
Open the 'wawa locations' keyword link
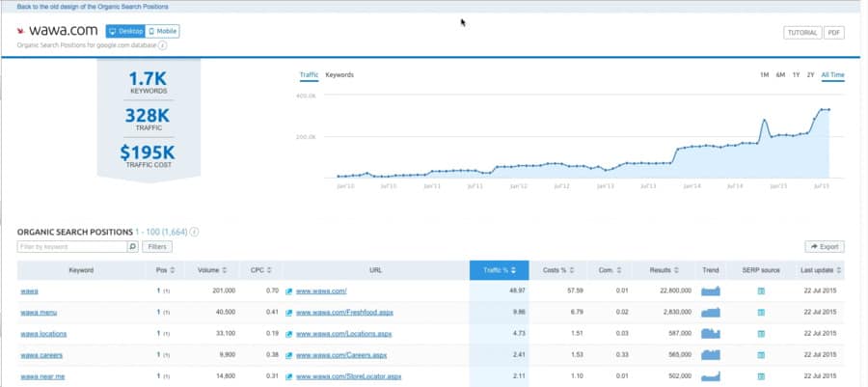pyautogui.click(x=43, y=334)
